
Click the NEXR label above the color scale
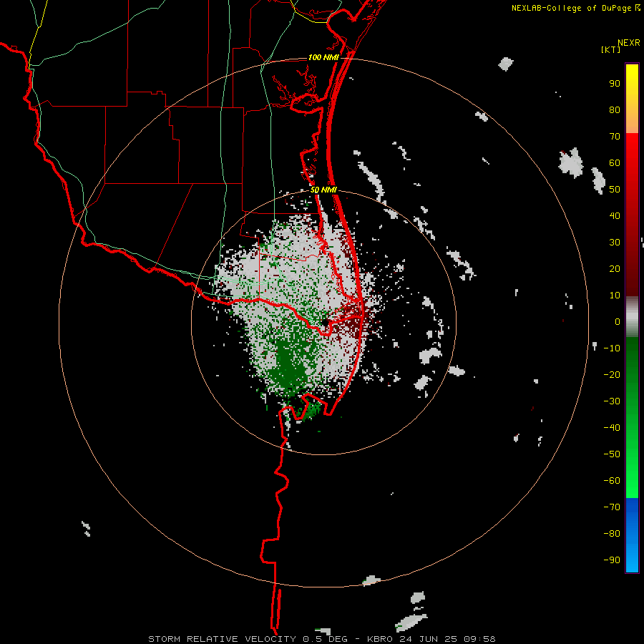point(629,43)
